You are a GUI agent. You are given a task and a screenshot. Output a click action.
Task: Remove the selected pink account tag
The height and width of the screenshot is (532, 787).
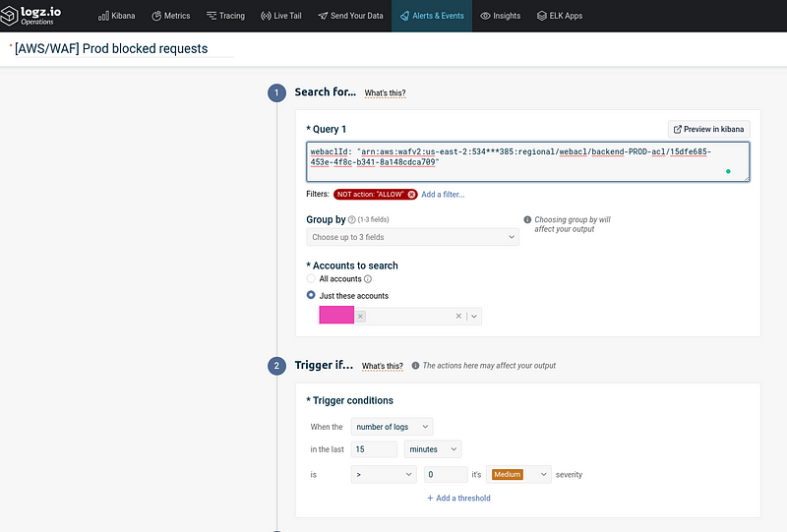click(360, 317)
